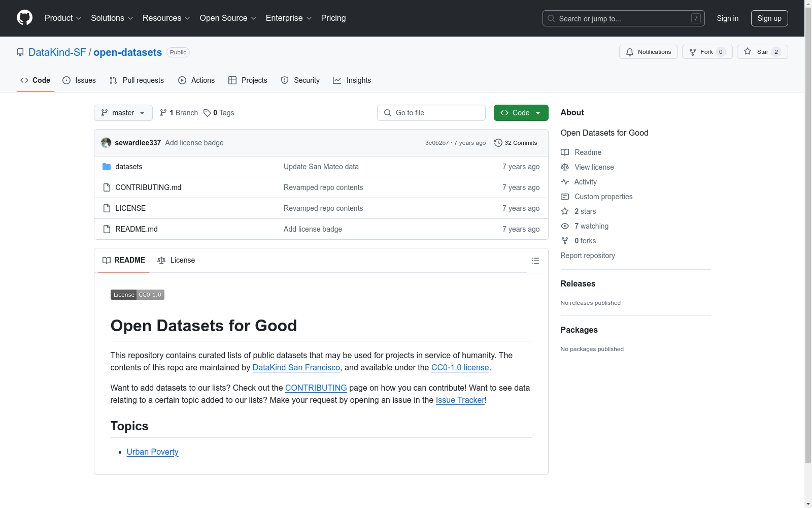
Task: Open the CONTRIBUTING link in the README
Action: [316, 388]
